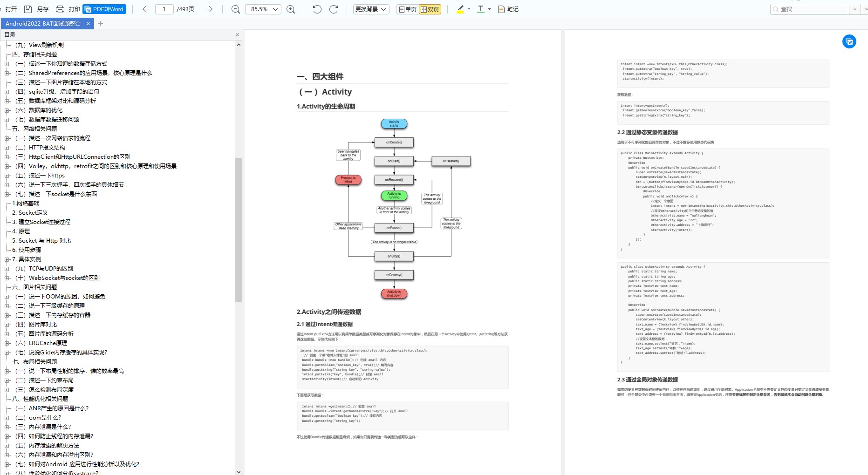Expand (三) HttpClient和HttpURLConnection的区别 node
Screen dimensions: 868x475
[7, 157]
